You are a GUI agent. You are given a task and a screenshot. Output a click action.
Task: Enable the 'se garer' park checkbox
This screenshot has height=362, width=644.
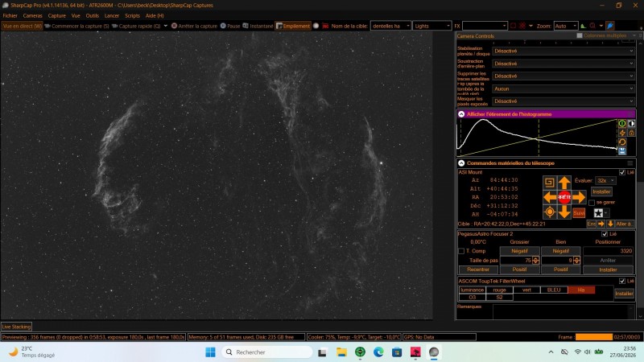[592, 203]
